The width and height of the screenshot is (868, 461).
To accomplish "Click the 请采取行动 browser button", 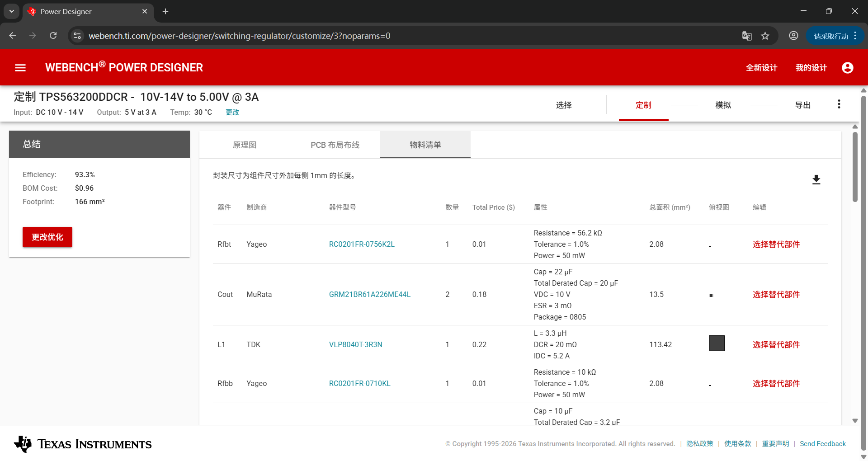I will click(835, 36).
